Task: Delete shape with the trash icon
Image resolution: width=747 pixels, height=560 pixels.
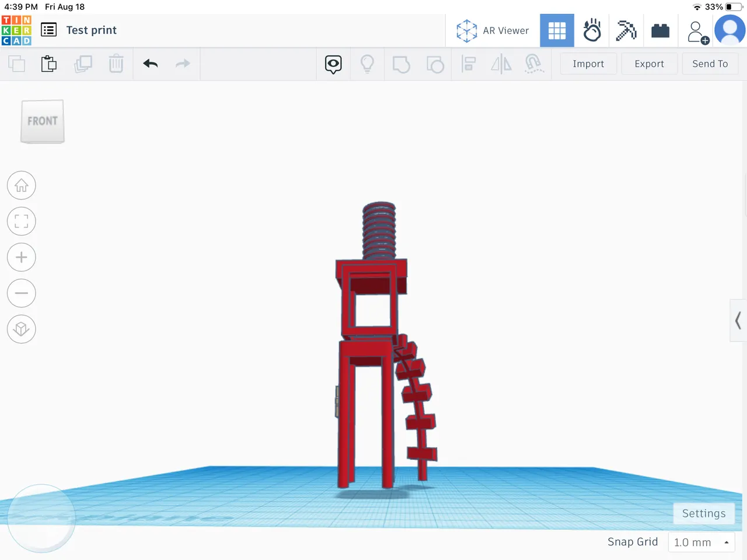Action: (x=116, y=64)
